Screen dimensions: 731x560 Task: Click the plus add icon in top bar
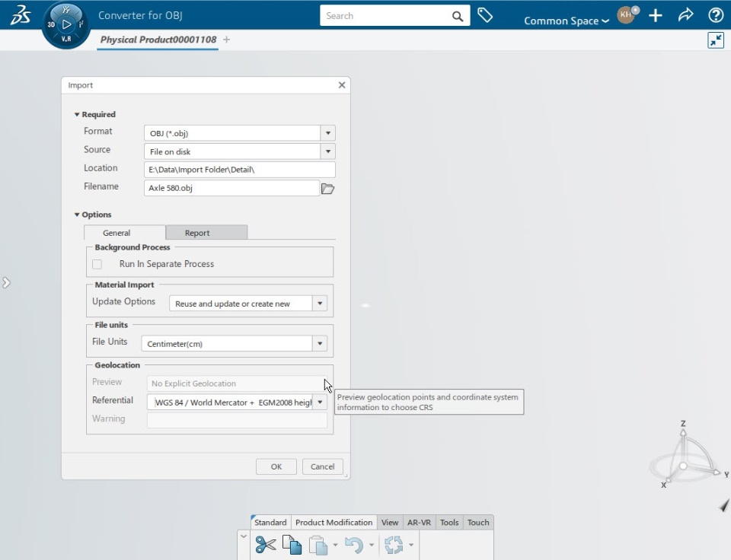point(656,15)
